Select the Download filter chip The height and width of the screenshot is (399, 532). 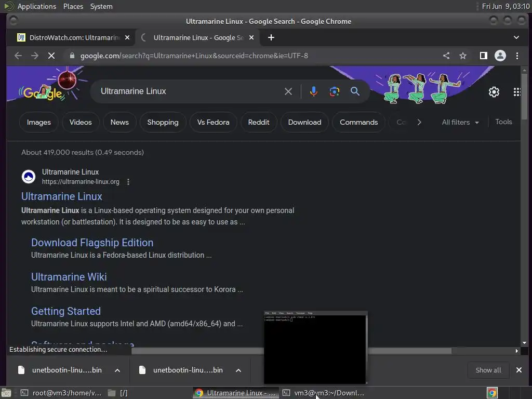(304, 123)
